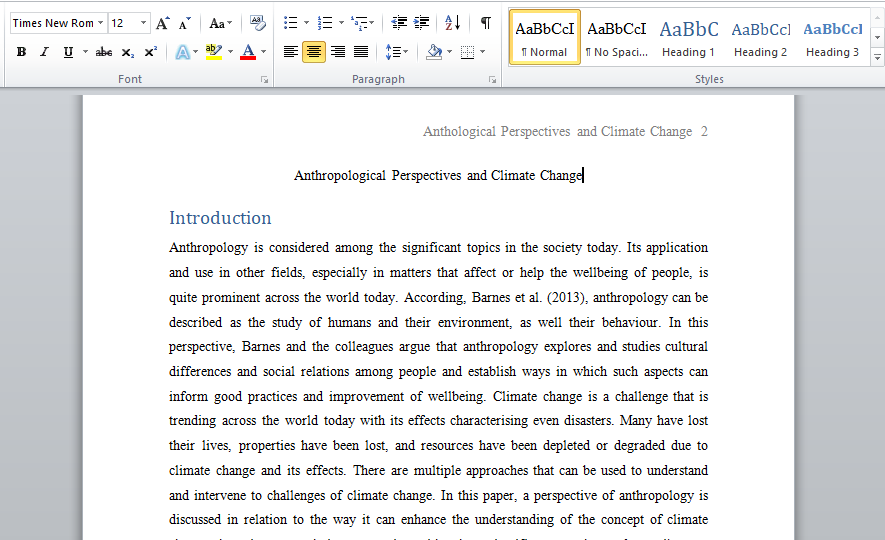Open the Bullets dropdown arrow

pyautogui.click(x=306, y=23)
